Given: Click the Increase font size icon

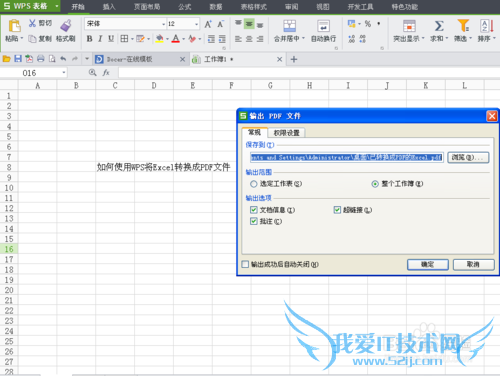Looking at the screenshot, I should pos(208,24).
